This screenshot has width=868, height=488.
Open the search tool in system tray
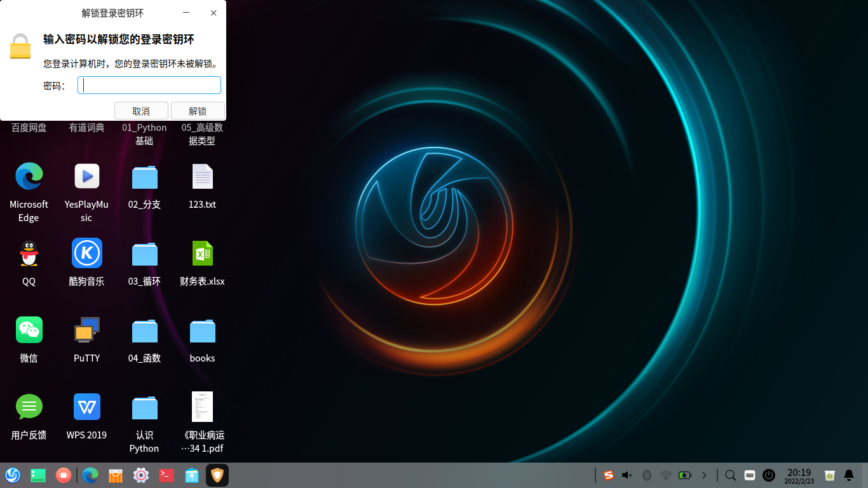tap(730, 475)
